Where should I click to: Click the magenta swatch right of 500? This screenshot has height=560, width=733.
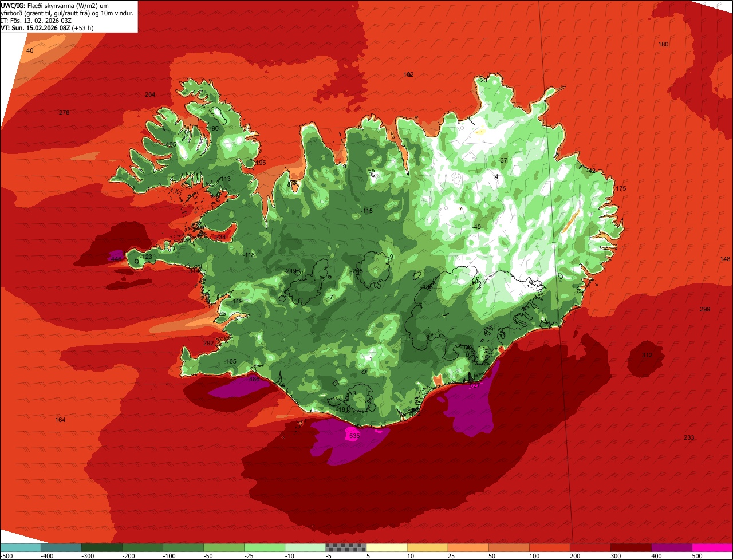[712, 547]
